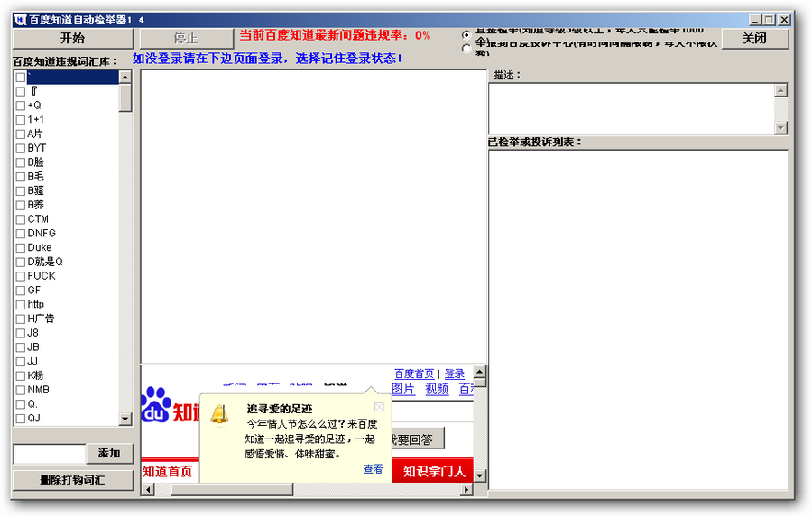Image resolution: width=812 pixels, height=517 pixels.
Task: Click the bell icon in the popup
Action: (219, 414)
